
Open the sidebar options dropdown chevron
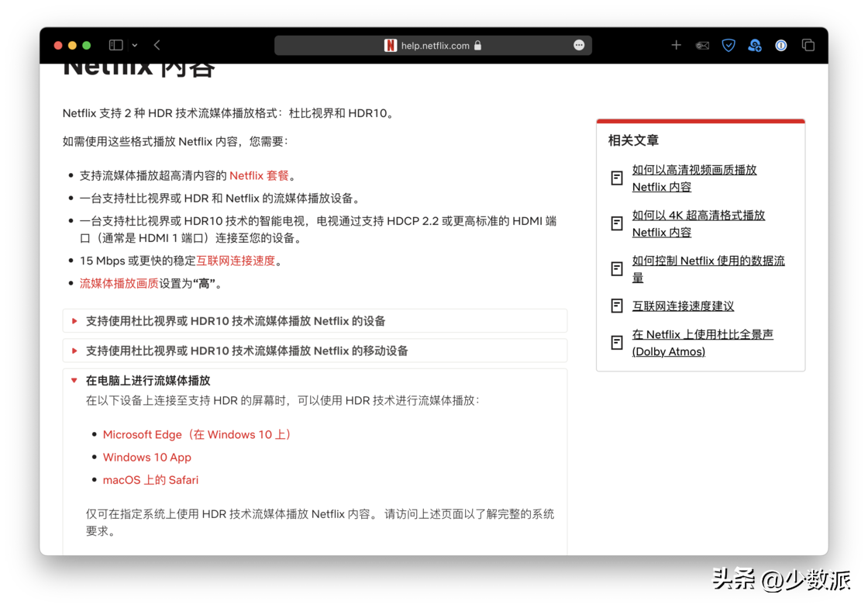135,46
